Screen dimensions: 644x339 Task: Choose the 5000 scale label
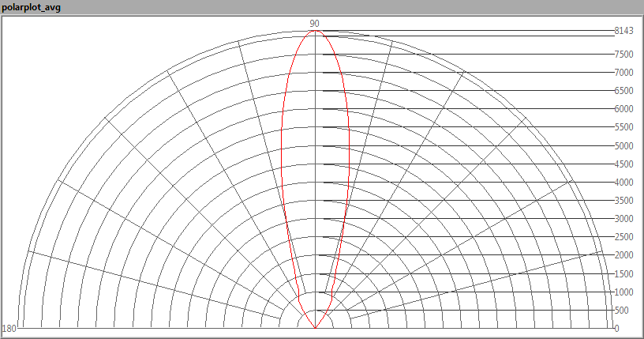(x=623, y=146)
